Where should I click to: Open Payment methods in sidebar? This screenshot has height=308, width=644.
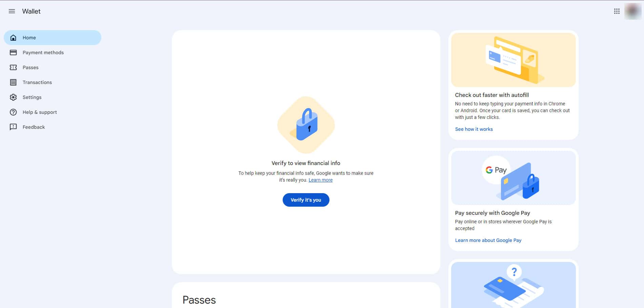tap(53, 53)
